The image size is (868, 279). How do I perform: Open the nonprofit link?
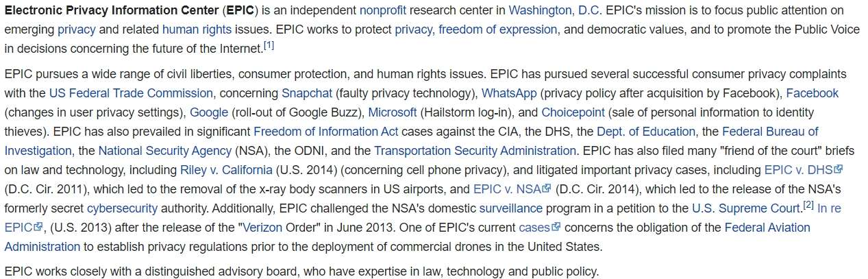(x=383, y=11)
